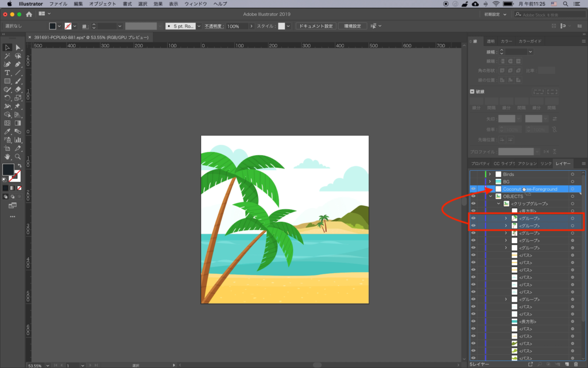
Task: Choose the Zoom tool in toolbar
Action: tap(18, 156)
